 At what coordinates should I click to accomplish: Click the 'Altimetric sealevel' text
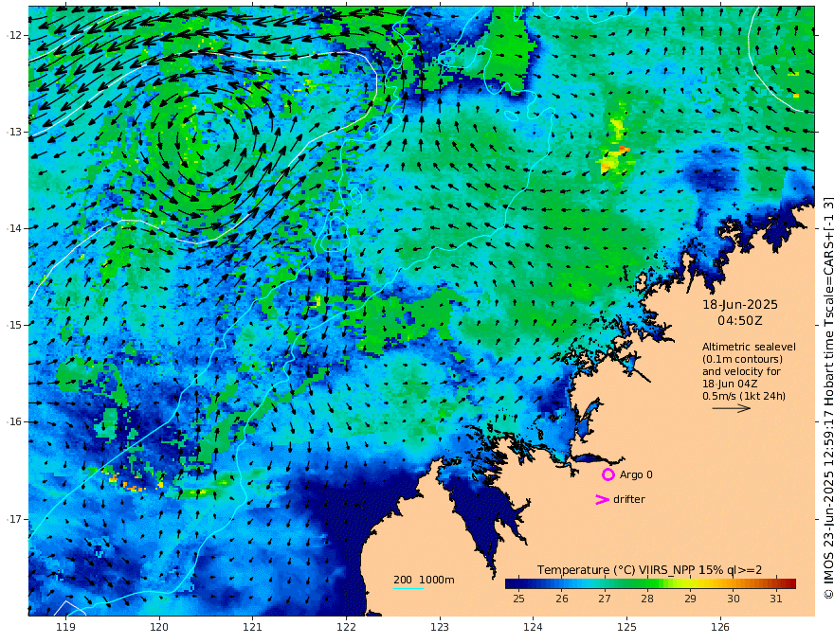[749, 347]
